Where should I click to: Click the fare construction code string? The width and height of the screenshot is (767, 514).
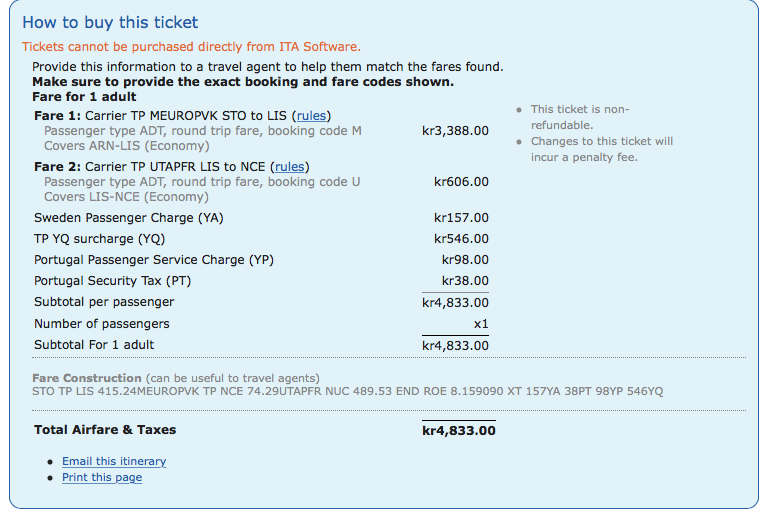347,391
